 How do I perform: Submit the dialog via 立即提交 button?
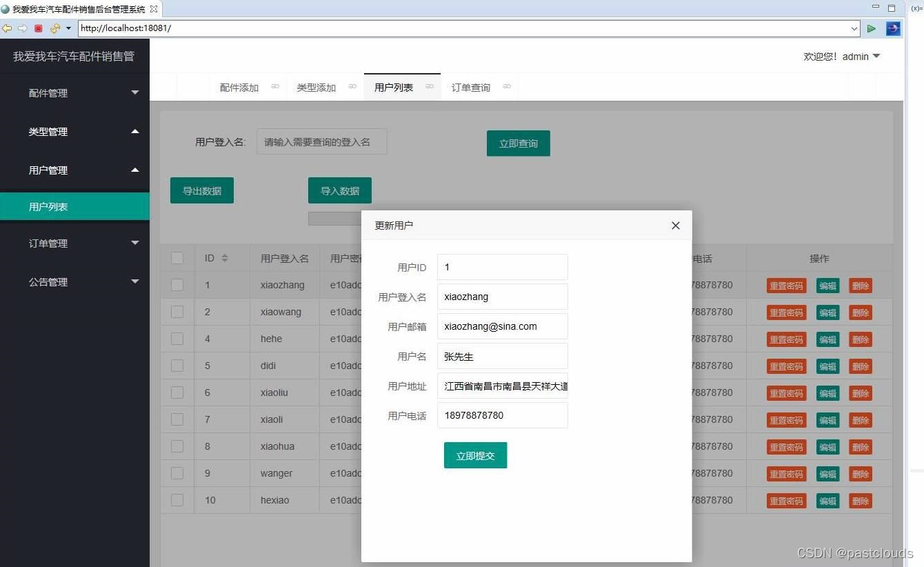(475, 455)
